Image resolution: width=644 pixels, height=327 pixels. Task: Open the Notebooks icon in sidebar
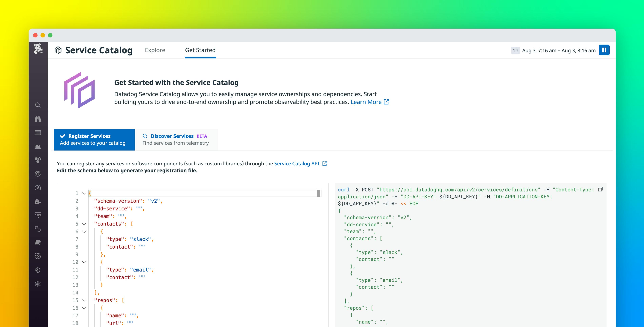(38, 242)
